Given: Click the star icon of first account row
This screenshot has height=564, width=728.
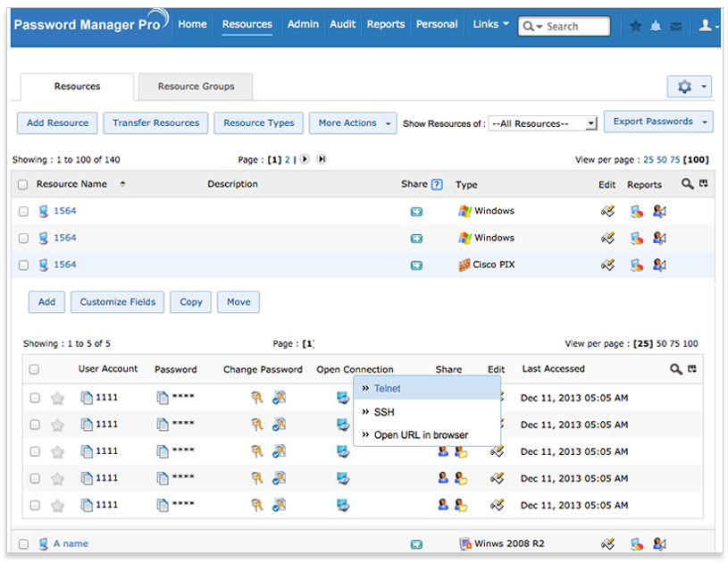Looking at the screenshot, I should pyautogui.click(x=58, y=398).
